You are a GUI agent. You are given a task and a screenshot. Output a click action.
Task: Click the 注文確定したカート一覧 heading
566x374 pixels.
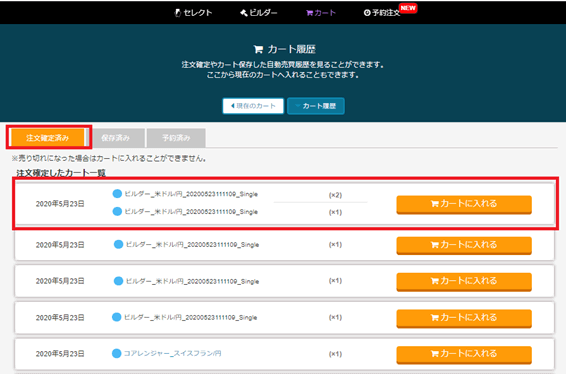[61, 173]
